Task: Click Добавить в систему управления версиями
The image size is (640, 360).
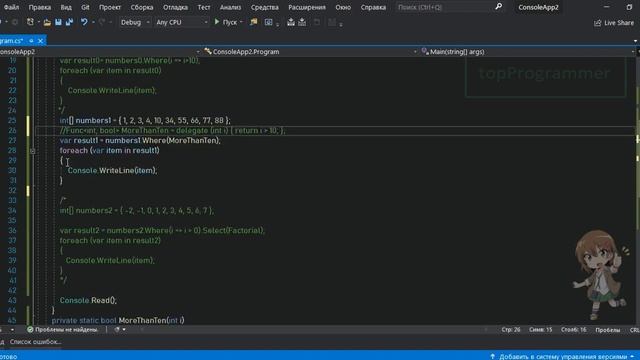Action: [x=563, y=356]
